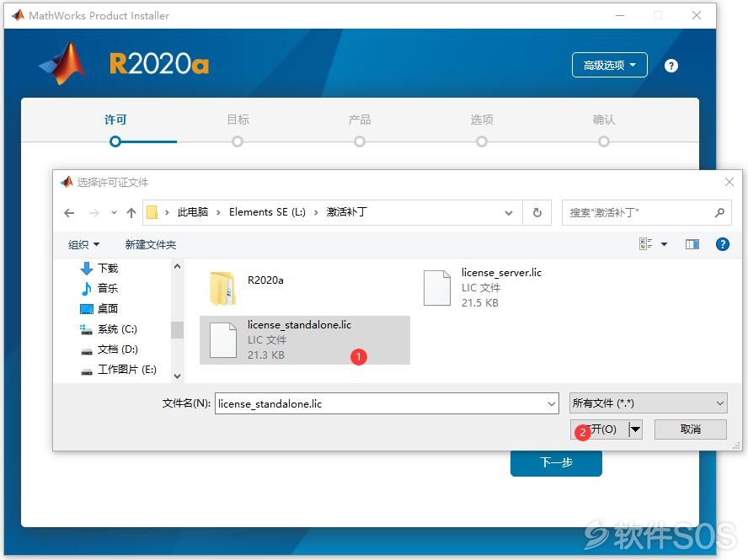
Task: Select 工作图片 (E:) drive in navigation pane
Action: 118,370
